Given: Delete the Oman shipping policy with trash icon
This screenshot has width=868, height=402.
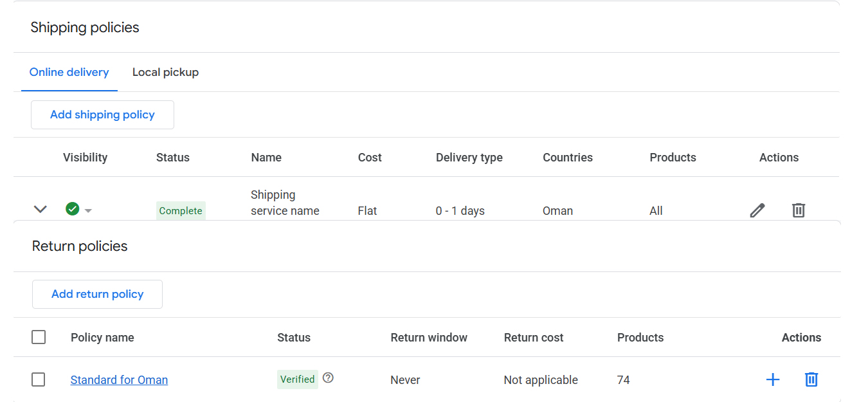Looking at the screenshot, I should [799, 210].
